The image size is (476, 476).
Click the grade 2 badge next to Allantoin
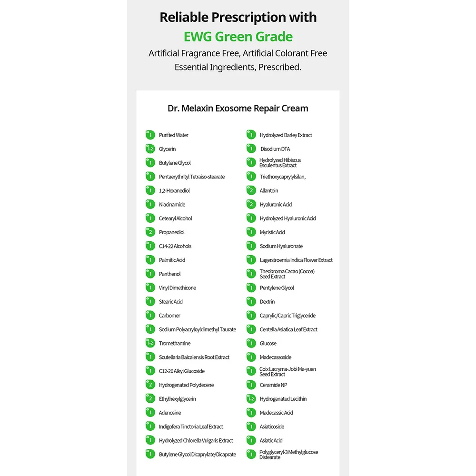pos(251,191)
